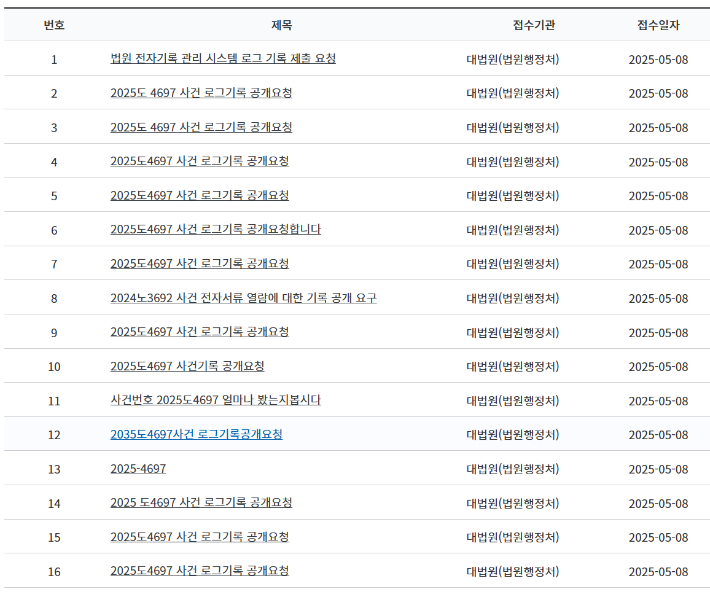The width and height of the screenshot is (710, 593).
Task: Open the '2025 도4697 사건 로그기록 공개요청' link in row 14
Action: click(201, 503)
